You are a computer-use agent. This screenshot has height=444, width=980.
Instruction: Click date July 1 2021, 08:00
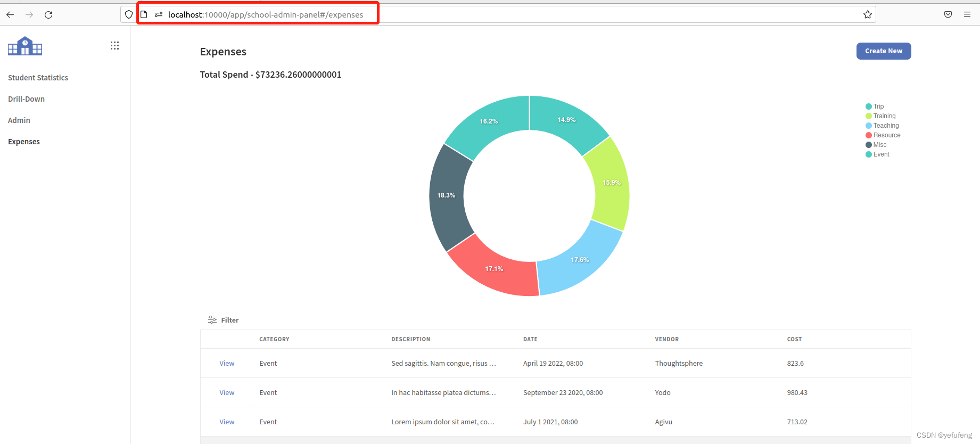tap(550, 422)
